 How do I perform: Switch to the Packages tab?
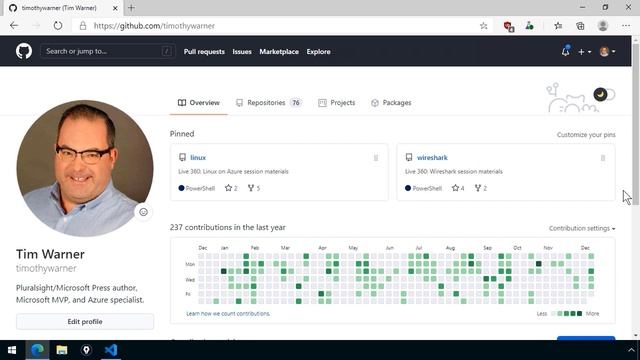tap(391, 103)
